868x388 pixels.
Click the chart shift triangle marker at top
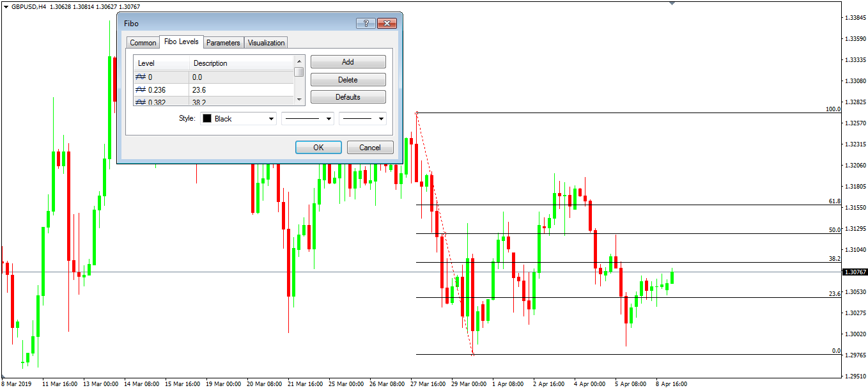click(672, 3)
